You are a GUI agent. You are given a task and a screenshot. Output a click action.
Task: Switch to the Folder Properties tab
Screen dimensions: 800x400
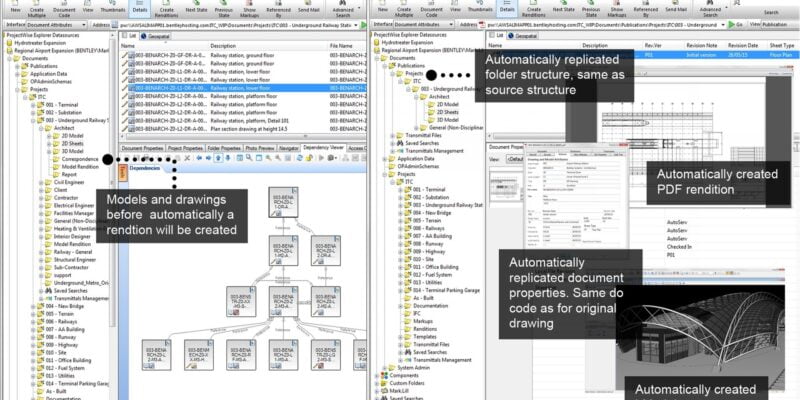pyautogui.click(x=224, y=148)
